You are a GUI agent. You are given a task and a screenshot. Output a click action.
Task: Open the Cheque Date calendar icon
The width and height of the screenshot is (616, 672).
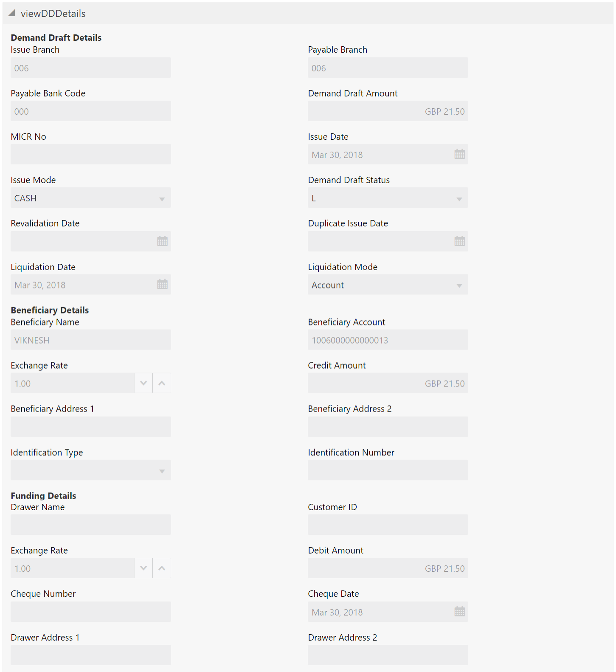click(x=459, y=612)
